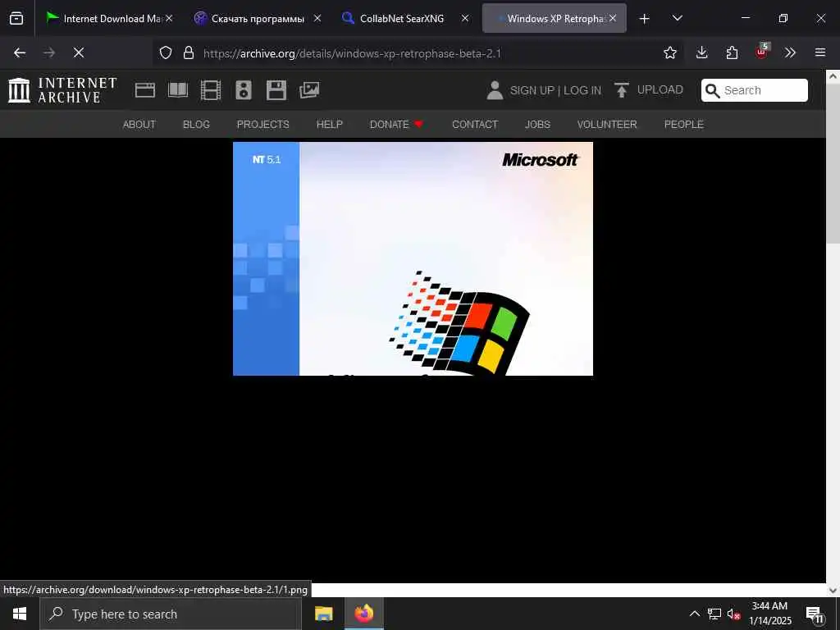Image resolution: width=840 pixels, height=630 pixels.
Task: Open the PEOPLE link
Action: coord(684,125)
